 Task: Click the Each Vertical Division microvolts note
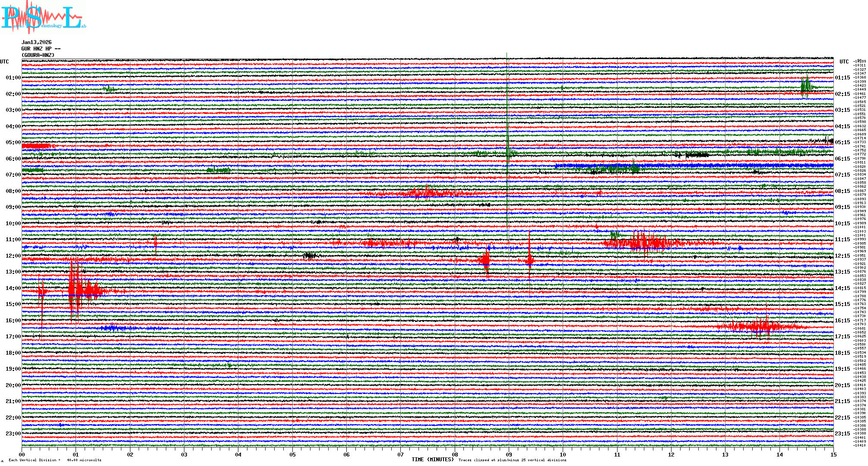[55, 460]
